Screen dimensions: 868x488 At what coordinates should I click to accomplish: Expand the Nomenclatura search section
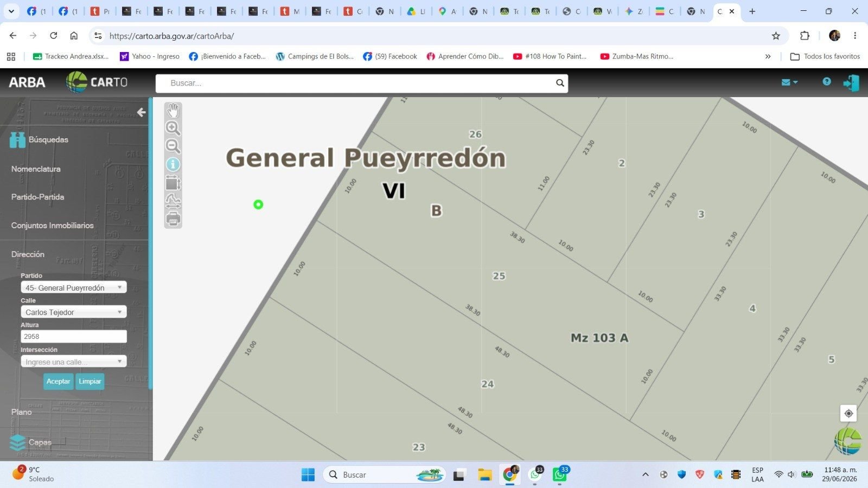(x=36, y=169)
